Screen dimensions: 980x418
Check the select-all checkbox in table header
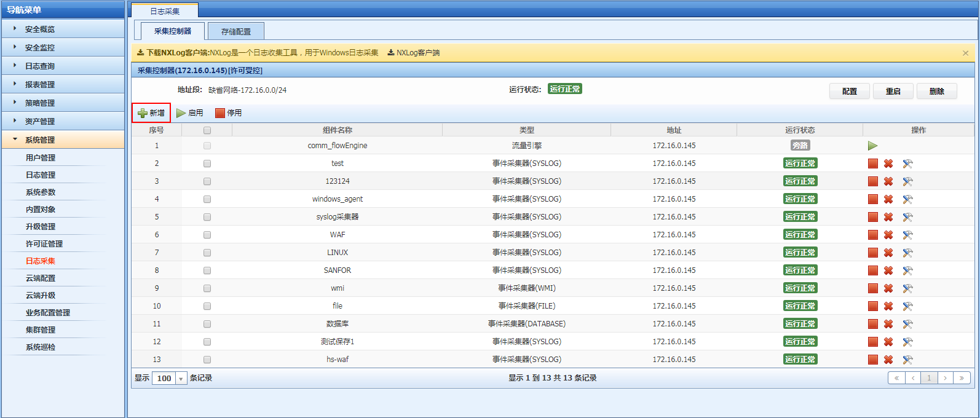207,130
